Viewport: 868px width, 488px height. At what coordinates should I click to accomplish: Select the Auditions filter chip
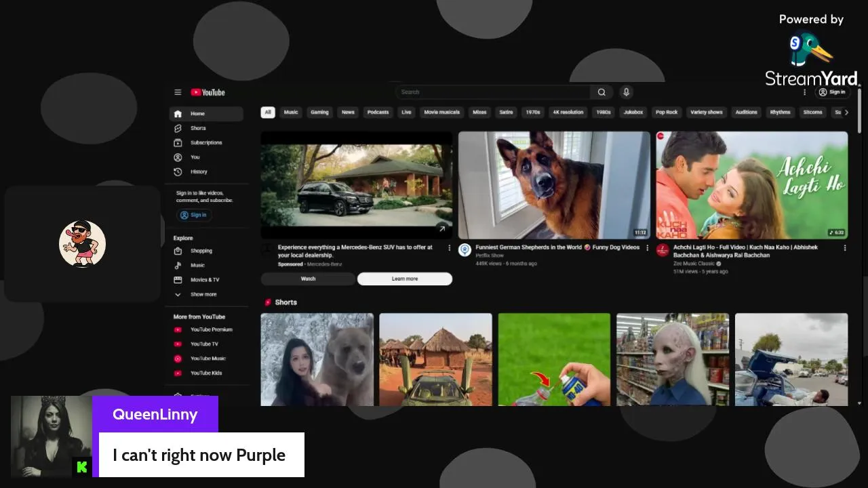747,113
